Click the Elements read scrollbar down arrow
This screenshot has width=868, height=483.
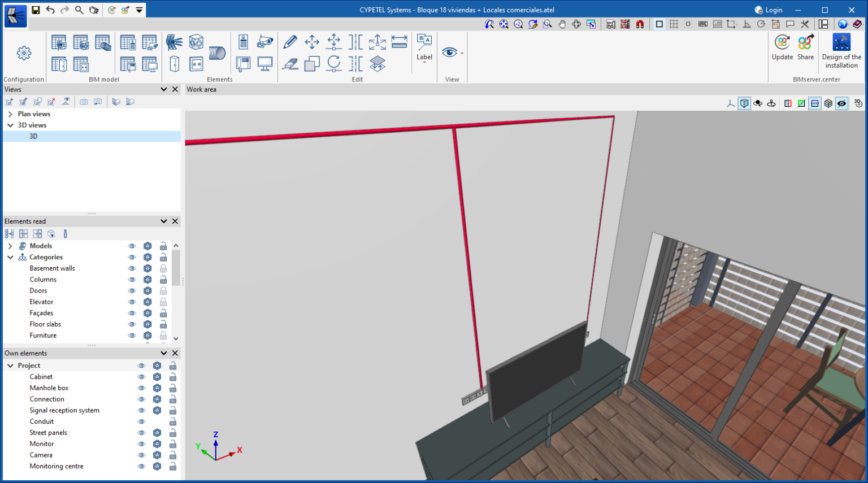point(176,338)
